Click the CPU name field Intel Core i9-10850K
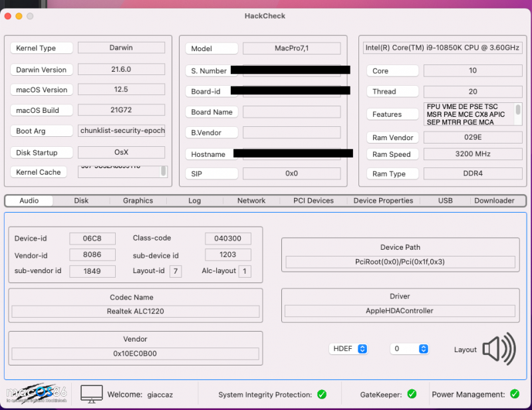Screen dimensions: 532x410 point(442,47)
